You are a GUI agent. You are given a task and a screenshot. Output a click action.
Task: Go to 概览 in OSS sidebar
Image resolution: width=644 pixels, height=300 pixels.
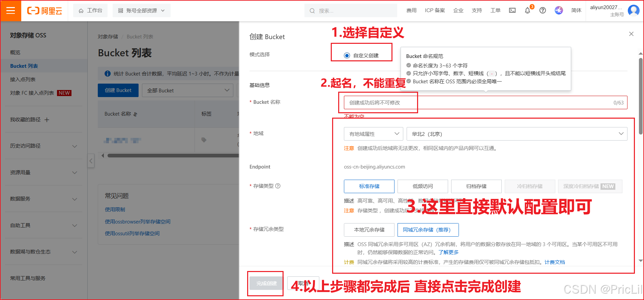[x=15, y=52]
